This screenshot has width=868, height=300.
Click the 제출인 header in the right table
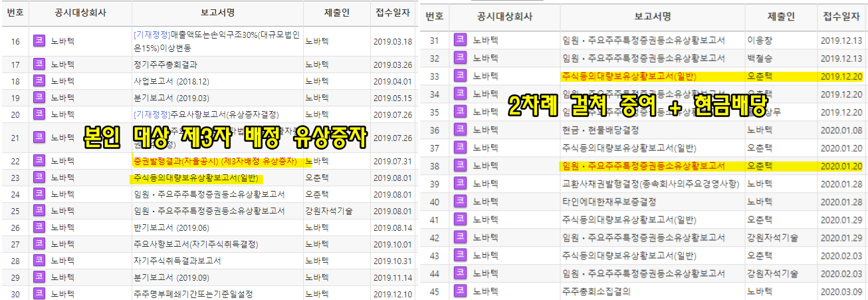(781, 16)
